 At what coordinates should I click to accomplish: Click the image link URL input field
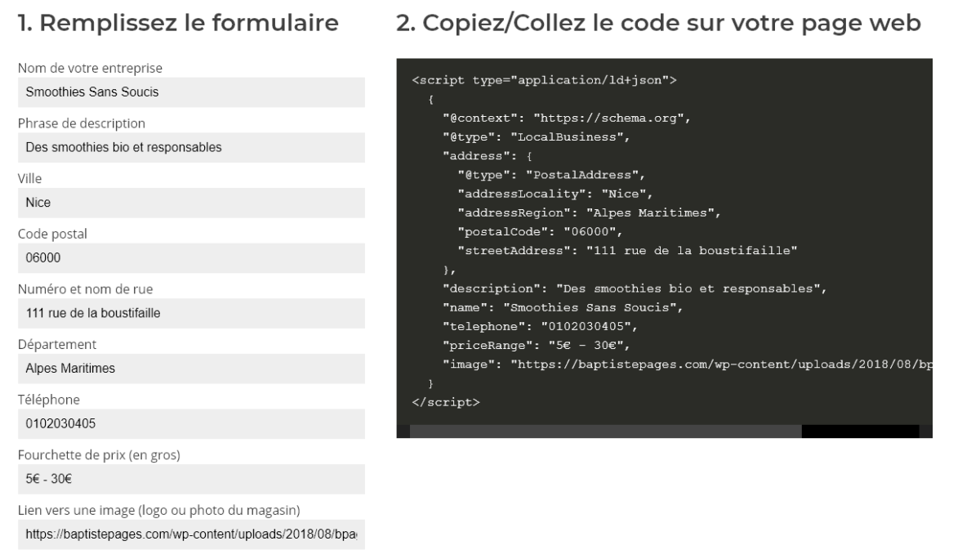pos(190,534)
